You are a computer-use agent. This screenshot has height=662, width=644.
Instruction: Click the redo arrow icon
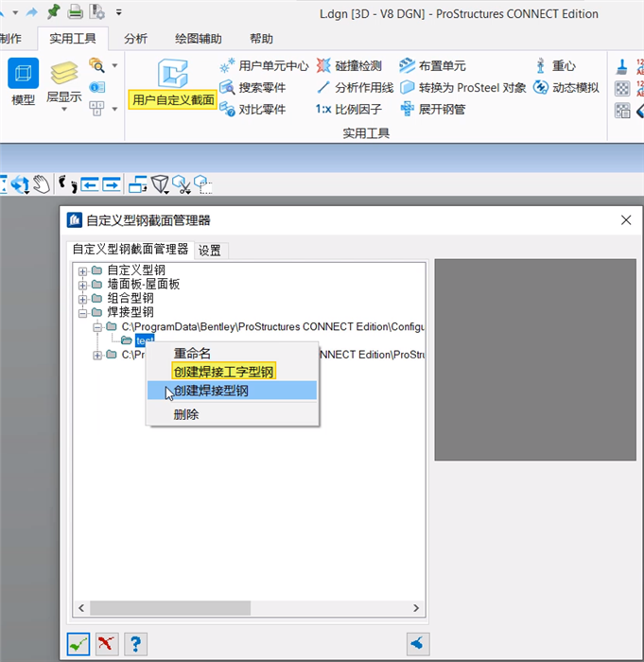31,12
